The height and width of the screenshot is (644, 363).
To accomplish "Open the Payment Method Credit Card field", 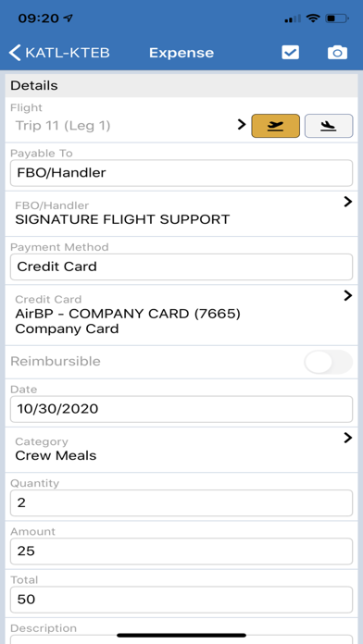I will 181,266.
